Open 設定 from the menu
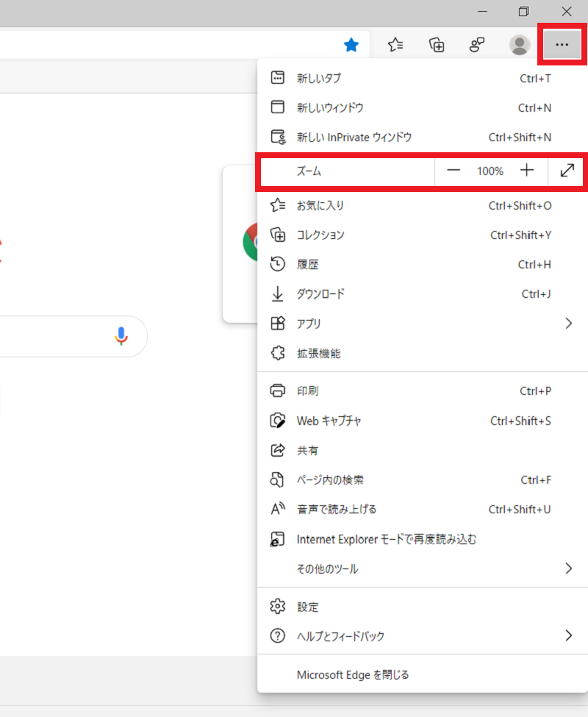588x717 pixels. 423,607
